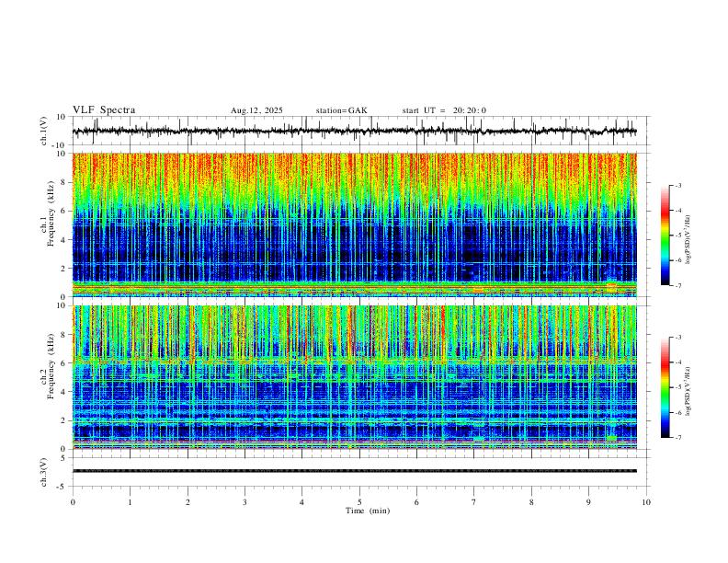Screen dimensions: 728x563
Task: Click the "station=GAK" label
Action: (341, 110)
